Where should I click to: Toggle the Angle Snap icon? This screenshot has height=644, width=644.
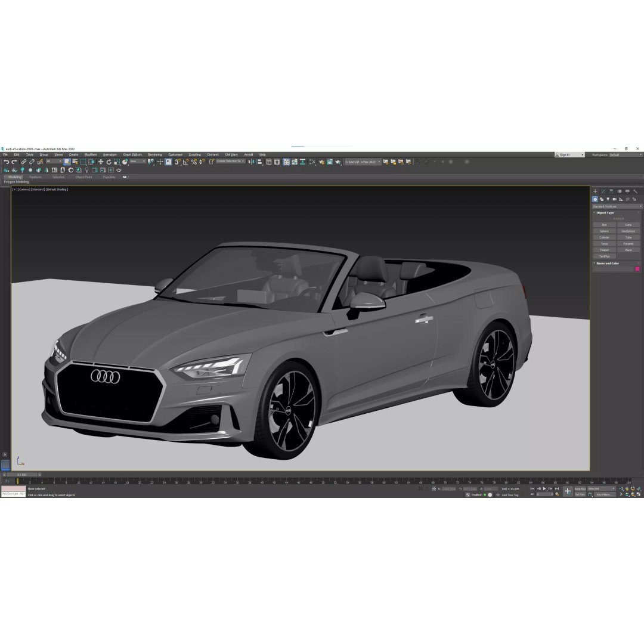185,162
